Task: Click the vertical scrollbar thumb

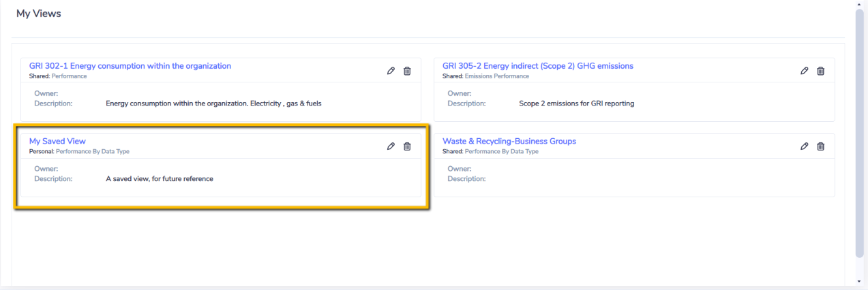Action: [860, 133]
